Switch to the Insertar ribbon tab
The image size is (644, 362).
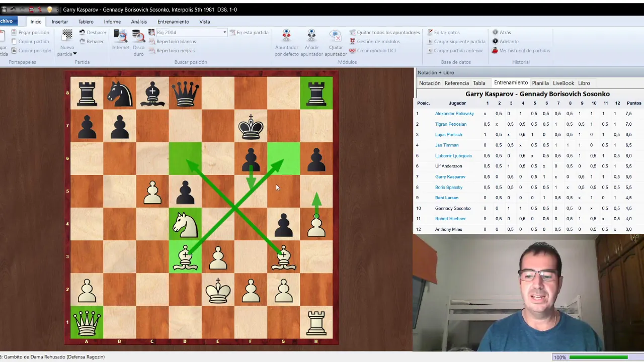coord(60,22)
